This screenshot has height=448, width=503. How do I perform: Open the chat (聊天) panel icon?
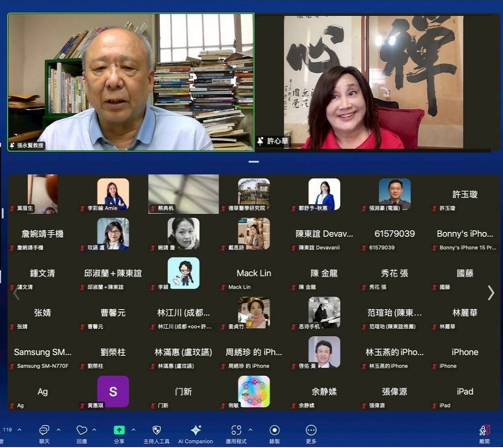[44, 431]
